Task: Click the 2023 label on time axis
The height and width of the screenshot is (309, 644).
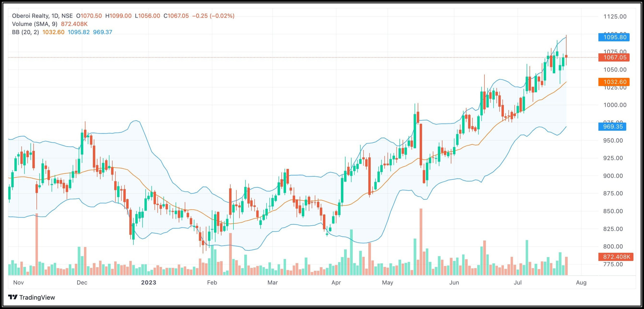Action: (x=149, y=283)
